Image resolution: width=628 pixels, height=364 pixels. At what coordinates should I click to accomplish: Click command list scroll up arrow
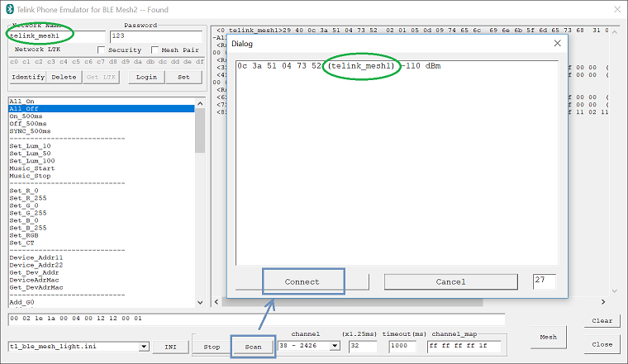pos(200,103)
